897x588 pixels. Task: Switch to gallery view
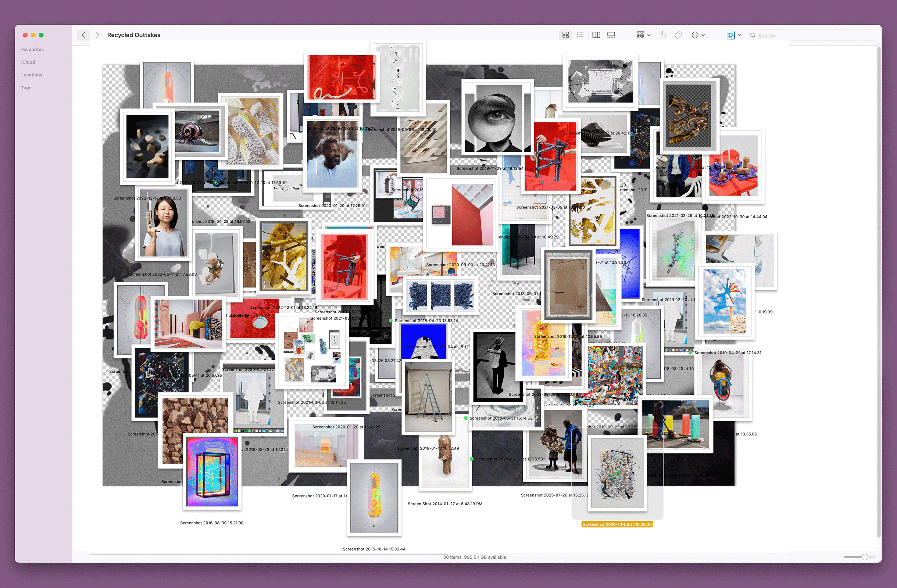click(611, 35)
